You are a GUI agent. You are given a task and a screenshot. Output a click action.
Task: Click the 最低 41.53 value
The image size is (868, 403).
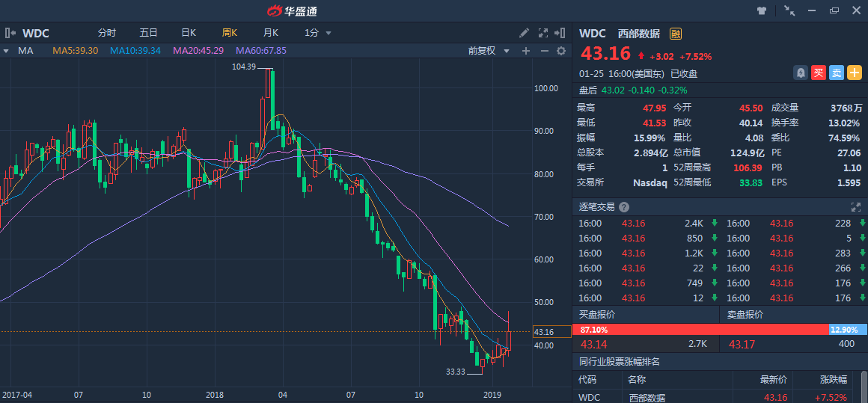(654, 123)
